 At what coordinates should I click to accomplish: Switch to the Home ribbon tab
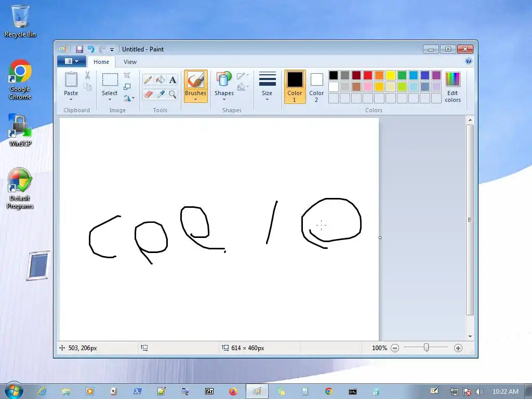coord(101,62)
